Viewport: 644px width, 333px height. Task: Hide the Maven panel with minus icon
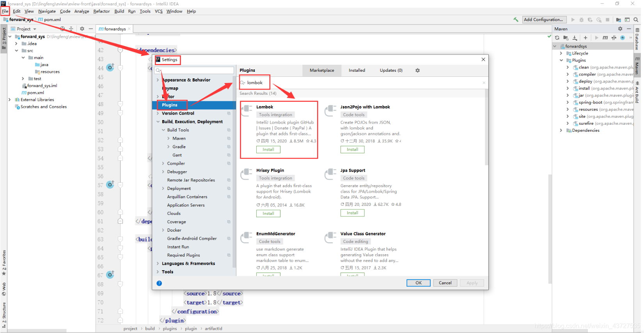(629, 29)
